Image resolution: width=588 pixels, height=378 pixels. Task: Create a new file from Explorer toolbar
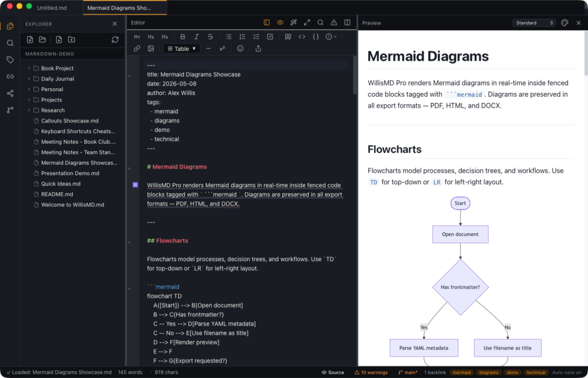(x=59, y=39)
